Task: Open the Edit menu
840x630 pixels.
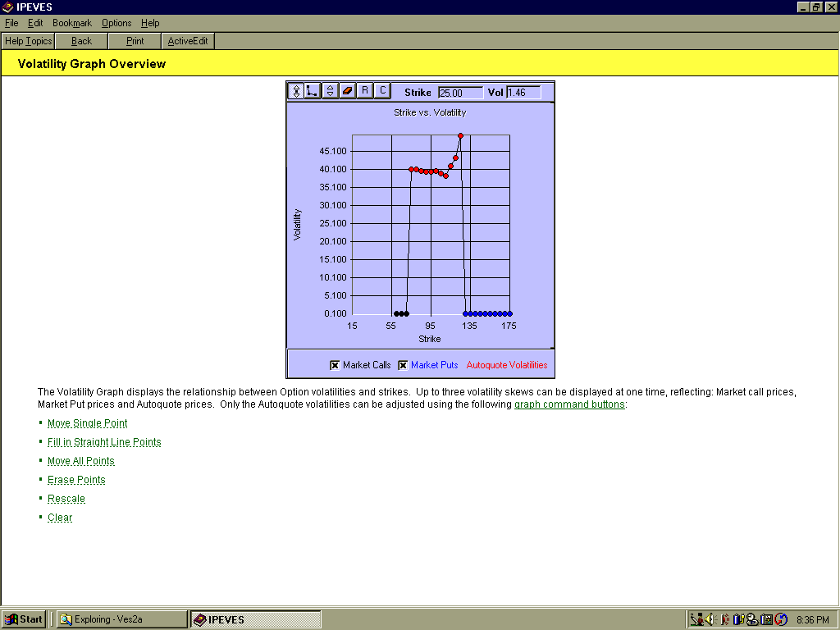Action: (x=35, y=23)
